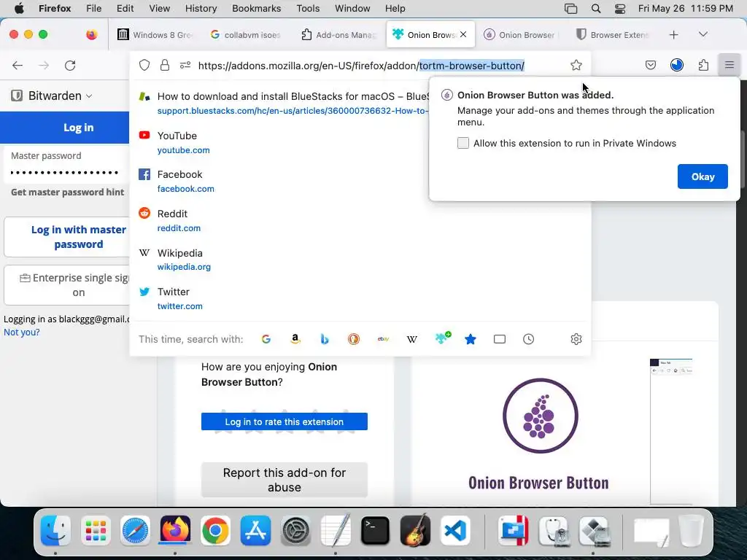
Task: Search this time with Google
Action: click(266, 339)
